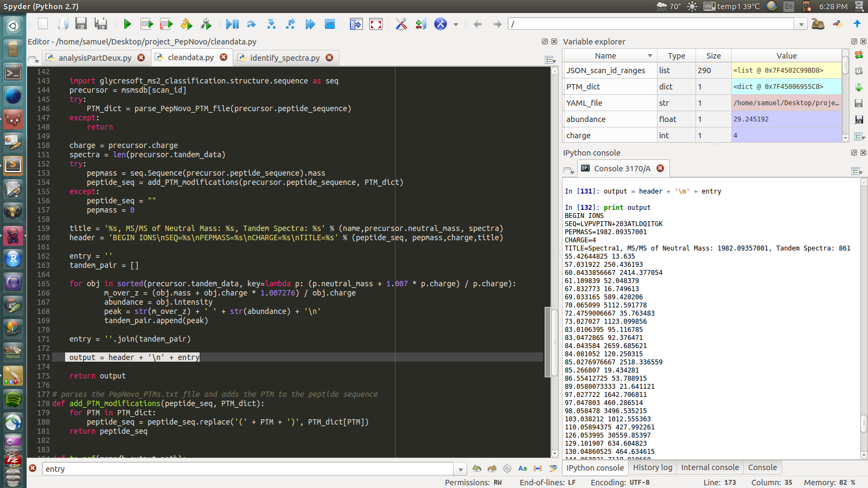Select the PTM_dict variable row
This screenshot has height=488, width=868.
(702, 87)
